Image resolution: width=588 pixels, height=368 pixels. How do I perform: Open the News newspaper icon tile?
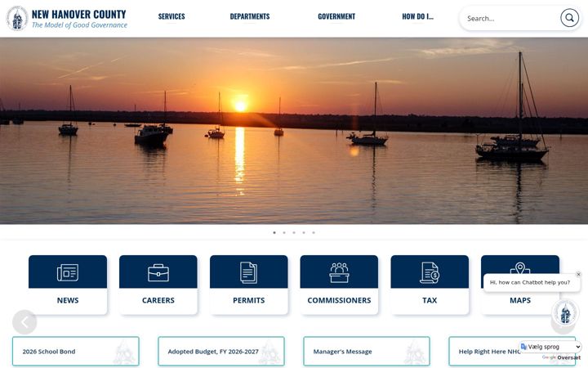point(68,272)
